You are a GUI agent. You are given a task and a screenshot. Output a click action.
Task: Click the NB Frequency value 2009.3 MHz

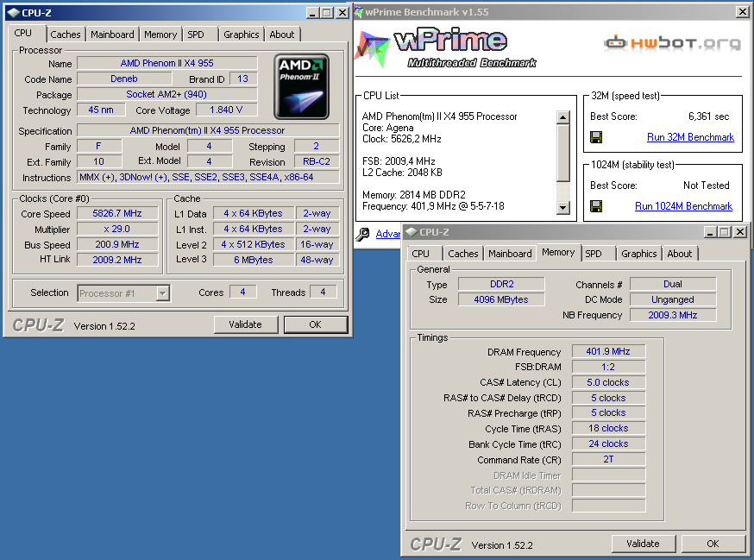(673, 315)
